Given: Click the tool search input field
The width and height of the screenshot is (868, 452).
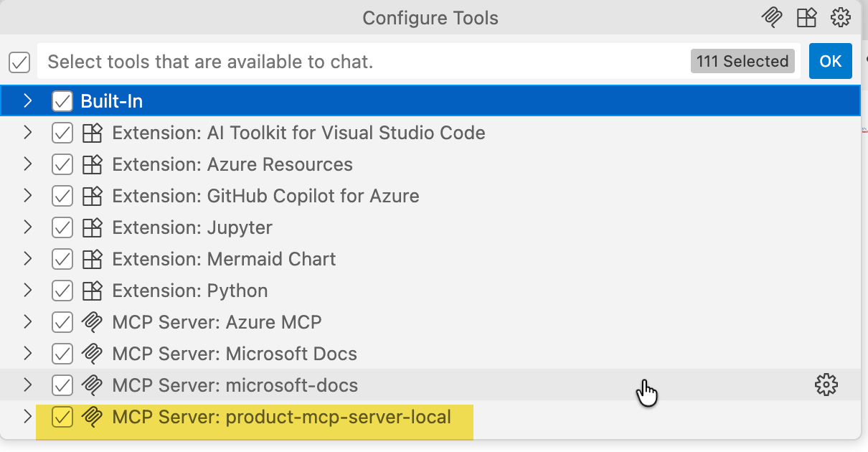Looking at the screenshot, I should (359, 62).
